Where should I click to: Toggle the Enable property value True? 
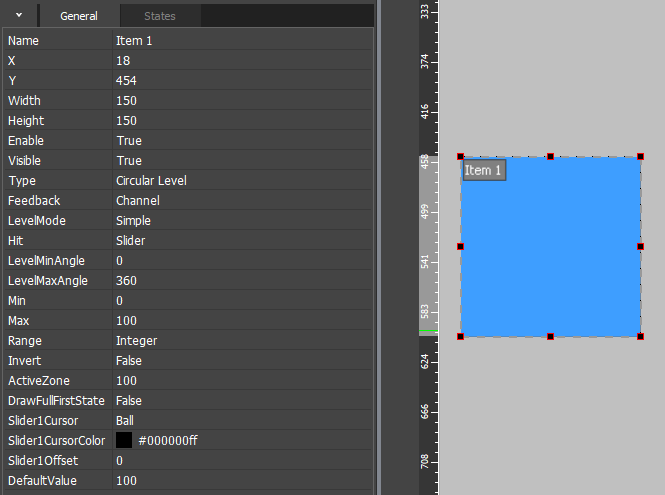[x=240, y=141]
